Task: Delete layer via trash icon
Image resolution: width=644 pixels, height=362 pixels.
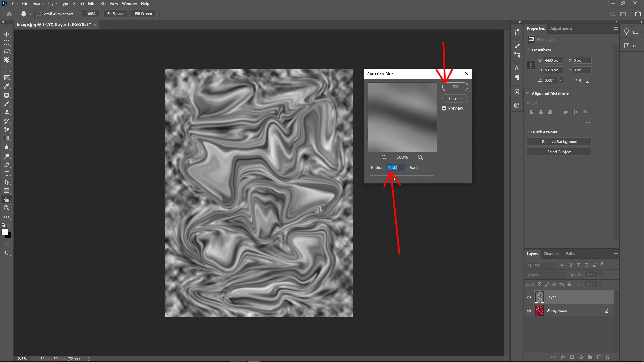Action: pos(608,357)
